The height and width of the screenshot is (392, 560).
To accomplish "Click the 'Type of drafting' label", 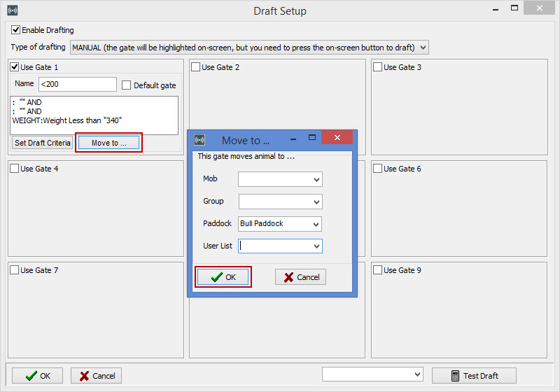I will click(38, 47).
